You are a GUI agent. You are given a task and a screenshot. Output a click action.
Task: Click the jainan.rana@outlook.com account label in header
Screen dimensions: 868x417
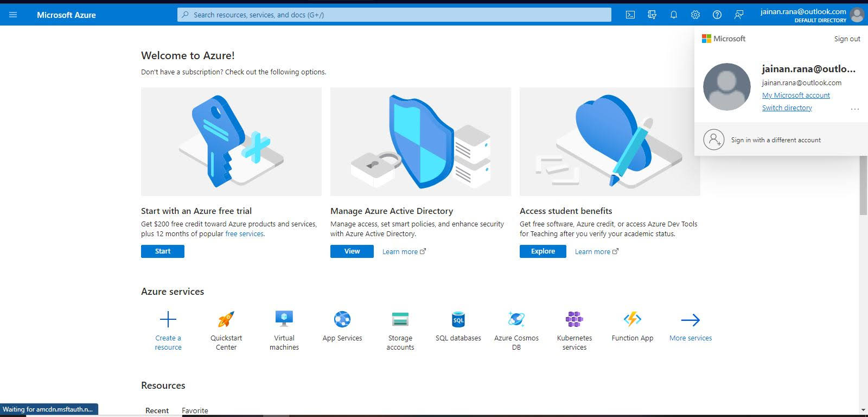click(x=803, y=11)
